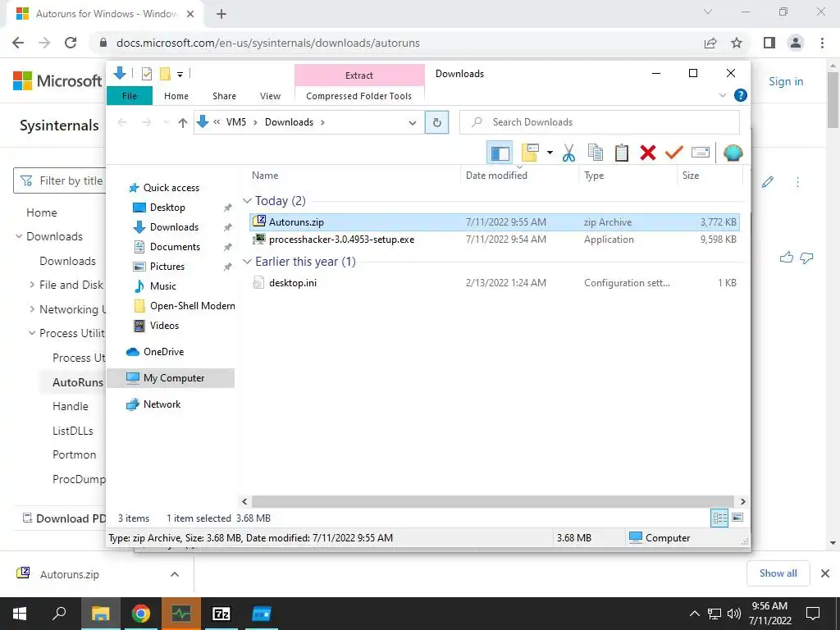Select the Extract contextual tab
The height and width of the screenshot is (630, 840).
tap(359, 75)
